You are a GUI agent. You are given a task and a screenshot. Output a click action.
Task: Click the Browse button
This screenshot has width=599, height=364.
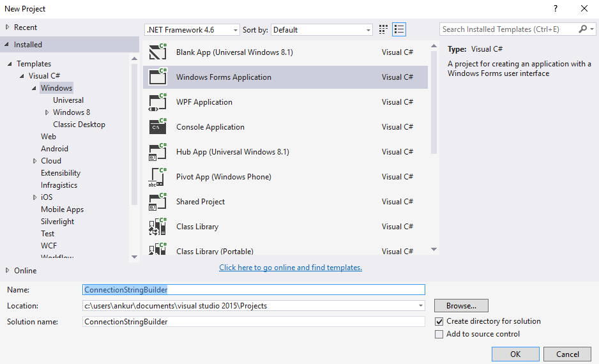[461, 306]
